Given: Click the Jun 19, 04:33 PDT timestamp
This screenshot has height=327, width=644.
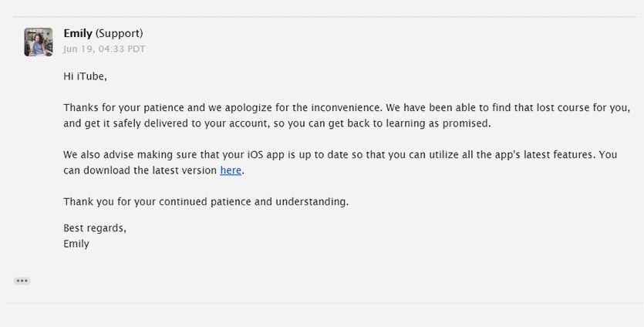Looking at the screenshot, I should [104, 49].
